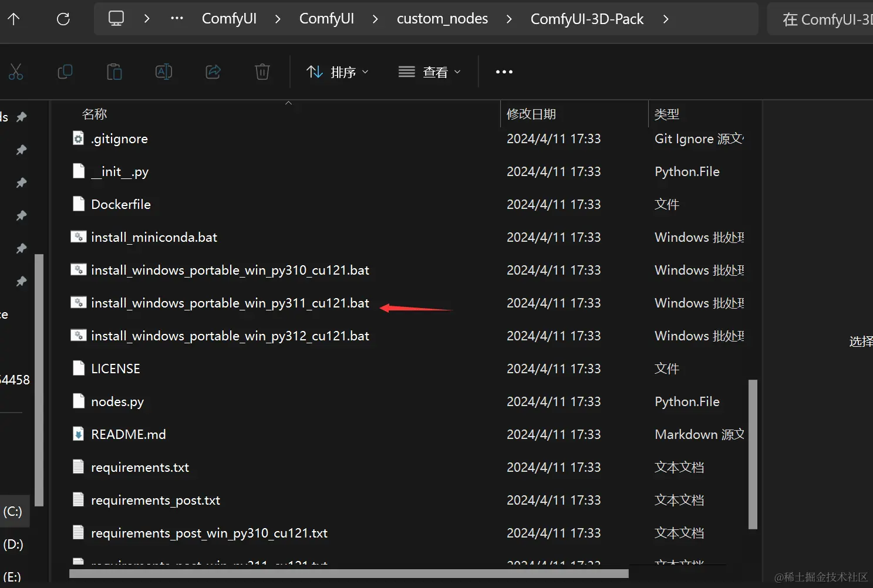Click the search box for ComfyUI-3D-Pack
The image size is (873, 588).
[821, 19]
